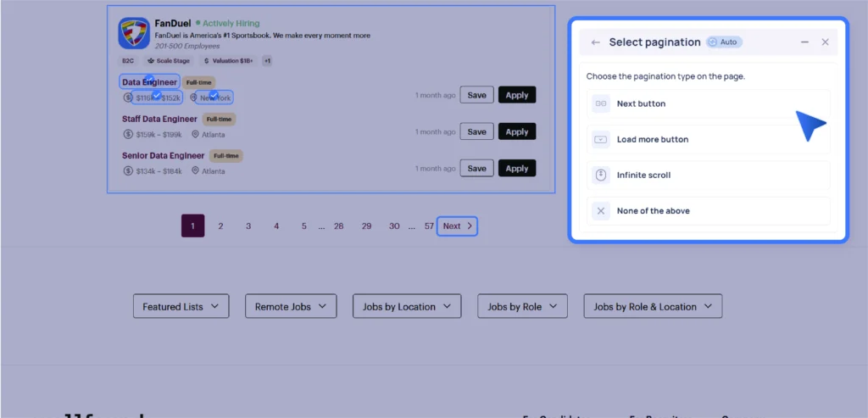Open the Jobs by Role dropdown
The width and height of the screenshot is (868, 418).
pos(522,306)
